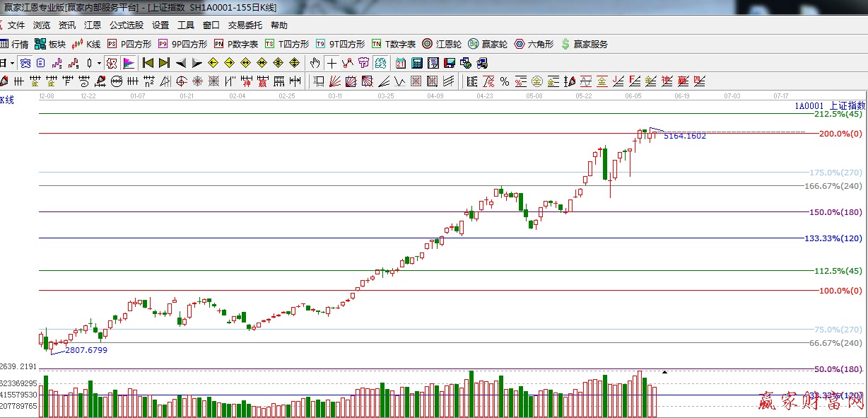Screen dimensions: 868x418
Task: Click the 赢家服务 button
Action: coord(585,44)
